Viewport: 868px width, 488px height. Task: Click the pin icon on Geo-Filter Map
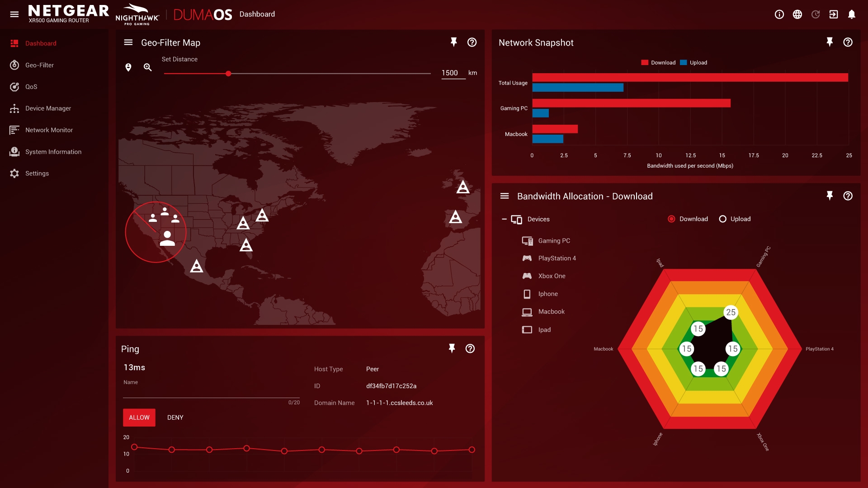453,42
